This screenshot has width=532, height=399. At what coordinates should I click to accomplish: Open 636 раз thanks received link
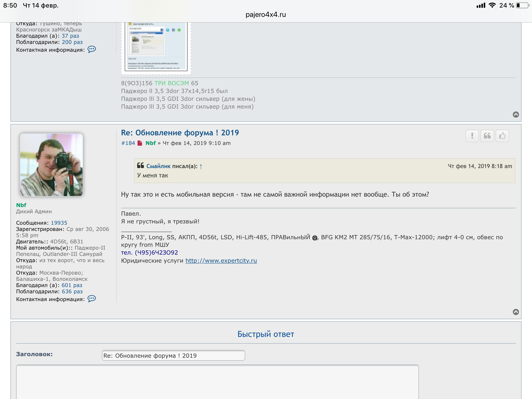(72, 291)
